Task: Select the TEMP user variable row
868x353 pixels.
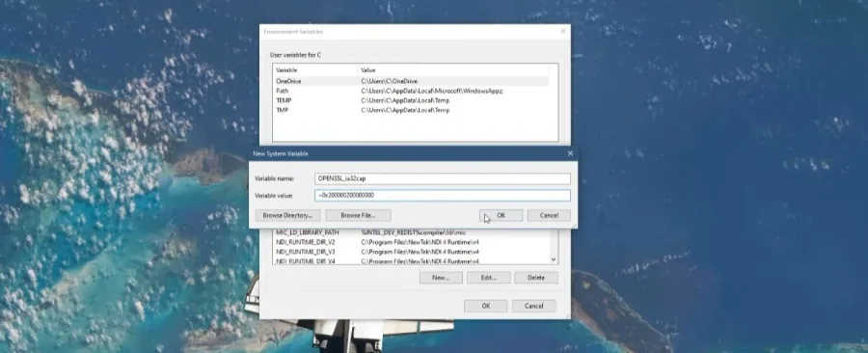Action: click(x=411, y=100)
